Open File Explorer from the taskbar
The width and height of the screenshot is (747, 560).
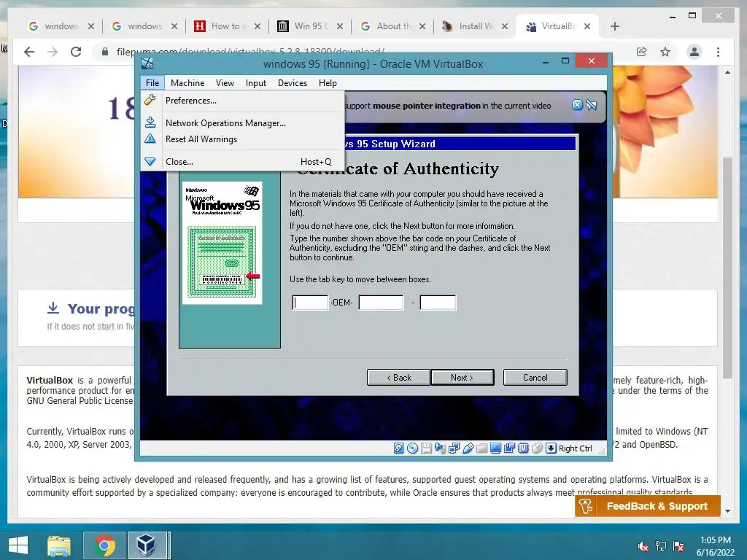coord(59,545)
